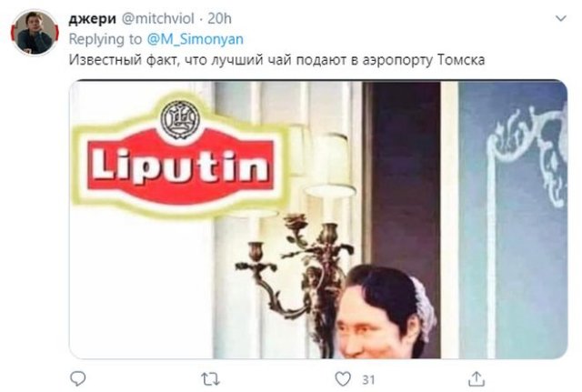
Task: Click the round emblem above Liputin logo
Action: (x=180, y=119)
